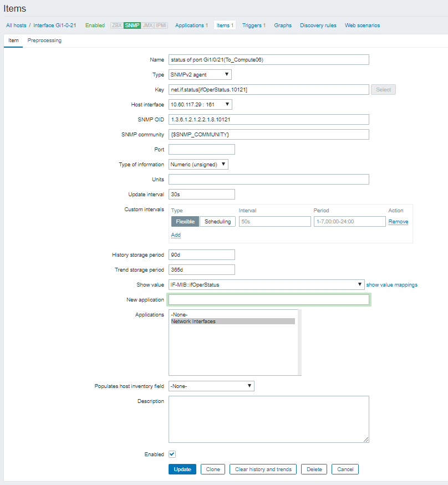The height and width of the screenshot is (485, 448).
Task: Click into the SNMP OID field
Action: (x=268, y=119)
